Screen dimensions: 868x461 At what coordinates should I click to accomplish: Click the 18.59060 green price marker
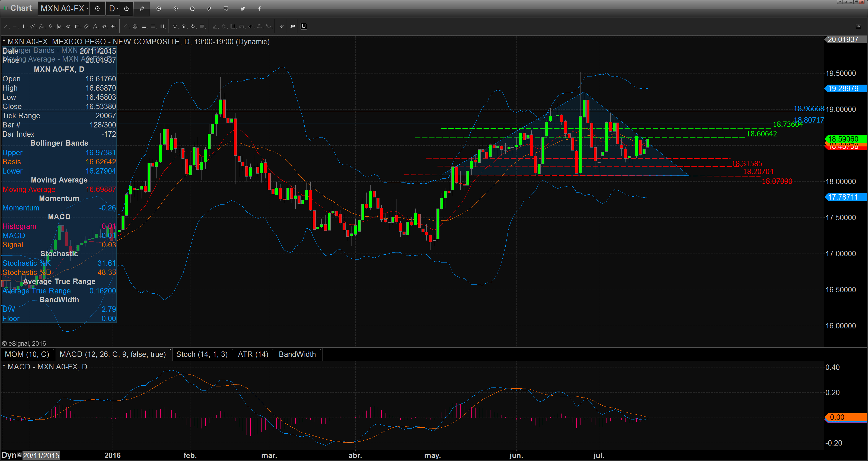pos(845,139)
